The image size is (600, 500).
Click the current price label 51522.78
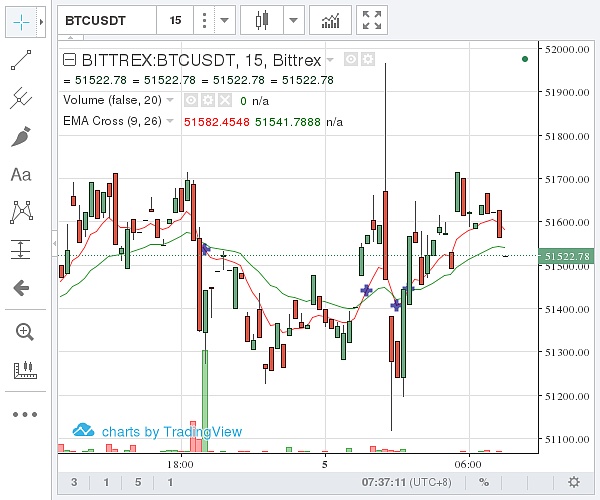566,256
